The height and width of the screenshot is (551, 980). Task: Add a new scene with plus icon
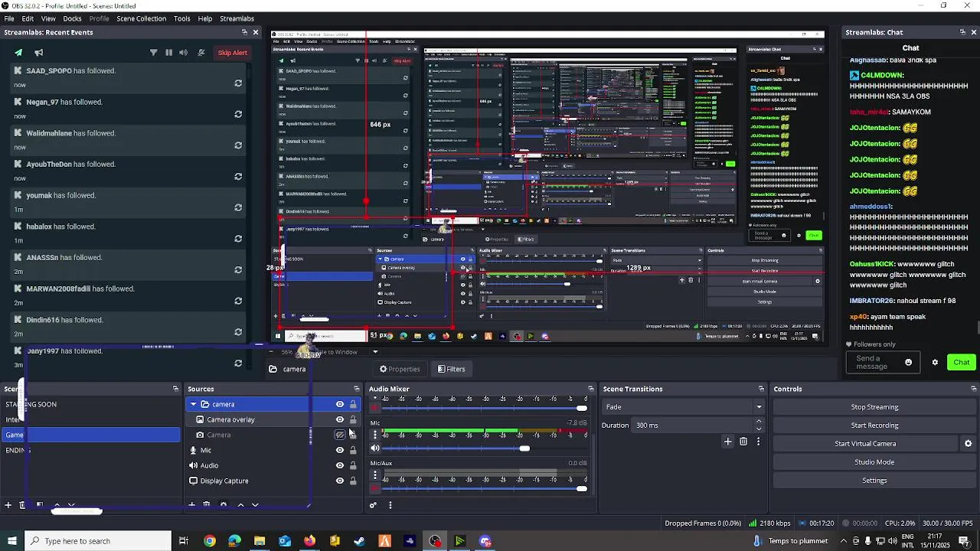pyautogui.click(x=8, y=505)
